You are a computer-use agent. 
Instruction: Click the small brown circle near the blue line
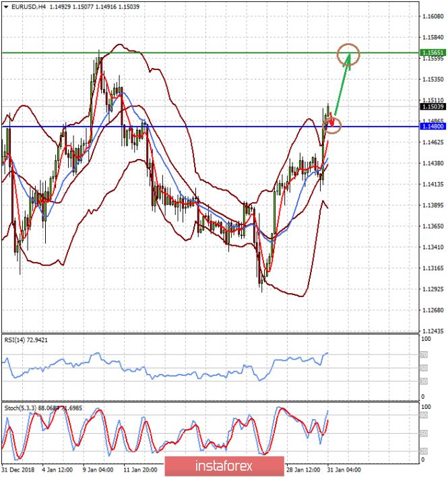(x=333, y=125)
